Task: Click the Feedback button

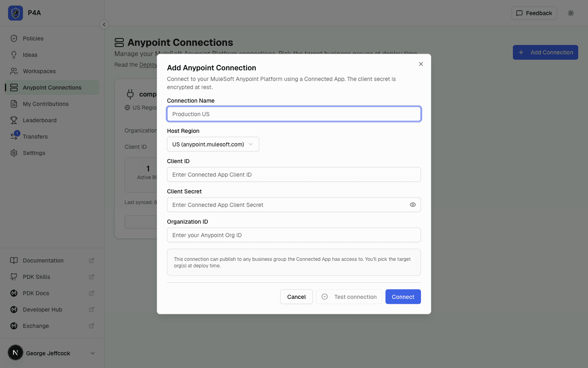Action: pyautogui.click(x=534, y=13)
